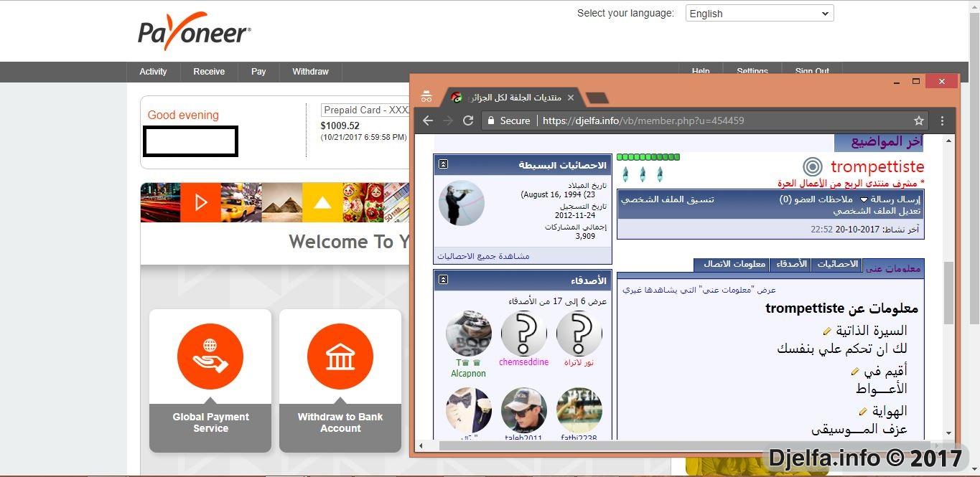Edit the الهواية field pencil
This screenshot has height=477, width=980.
(x=863, y=412)
